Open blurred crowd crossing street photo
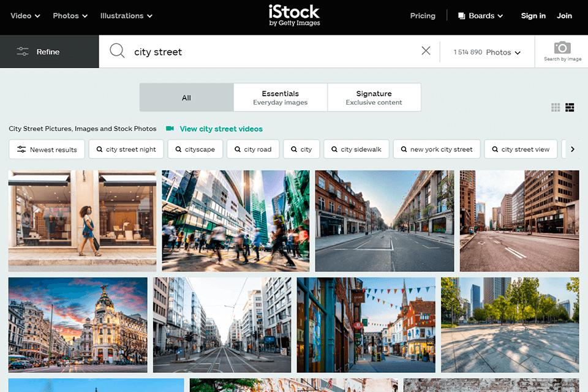 tap(235, 221)
